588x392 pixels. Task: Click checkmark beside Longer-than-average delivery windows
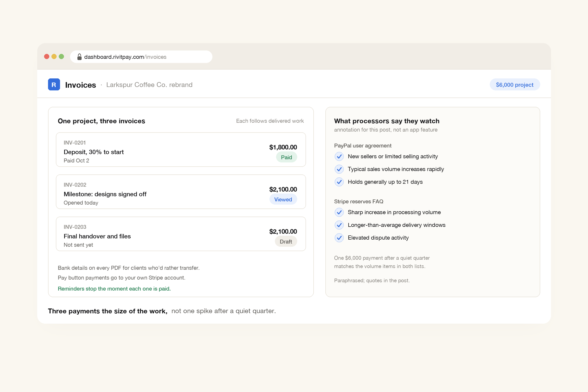click(339, 225)
